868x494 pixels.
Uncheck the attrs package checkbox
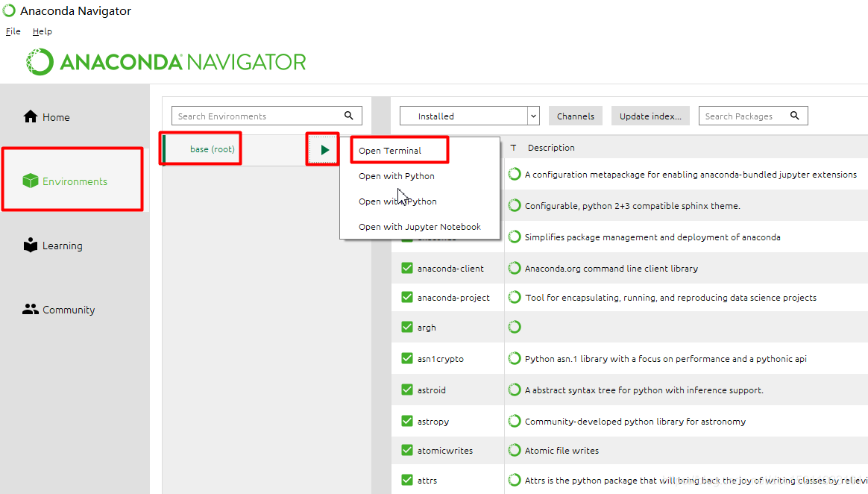407,480
